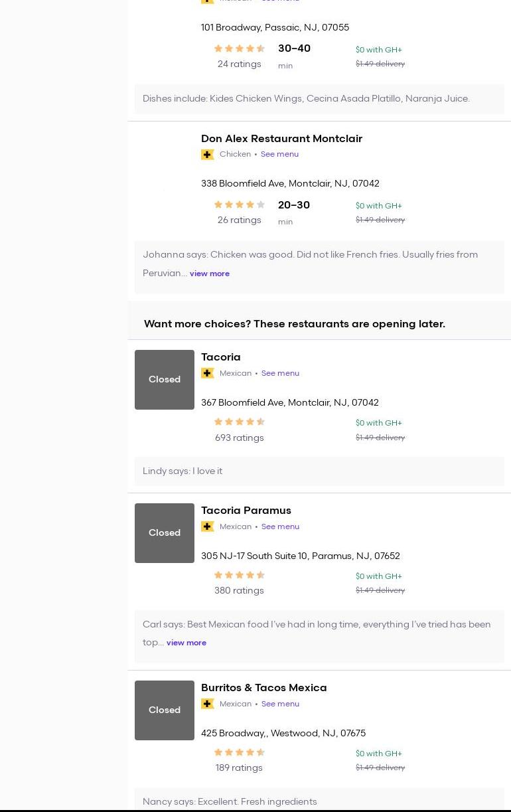Expand Johanna's review with view more
The image size is (511, 812).
210,274
